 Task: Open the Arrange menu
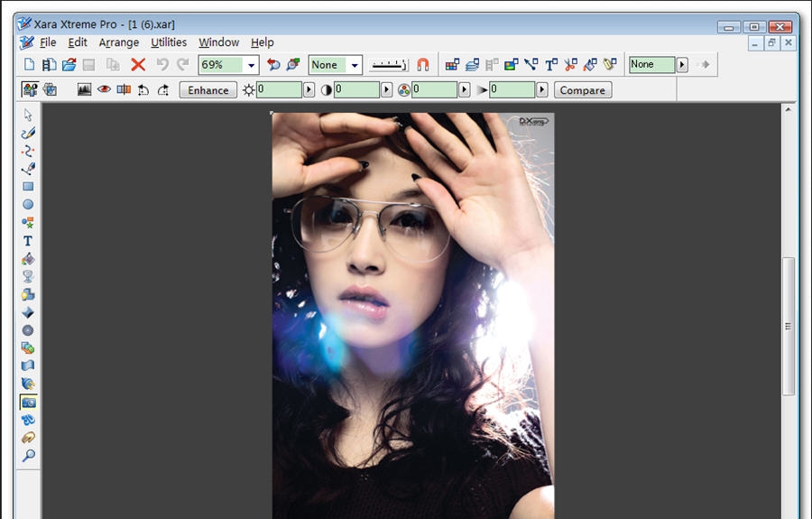(119, 42)
